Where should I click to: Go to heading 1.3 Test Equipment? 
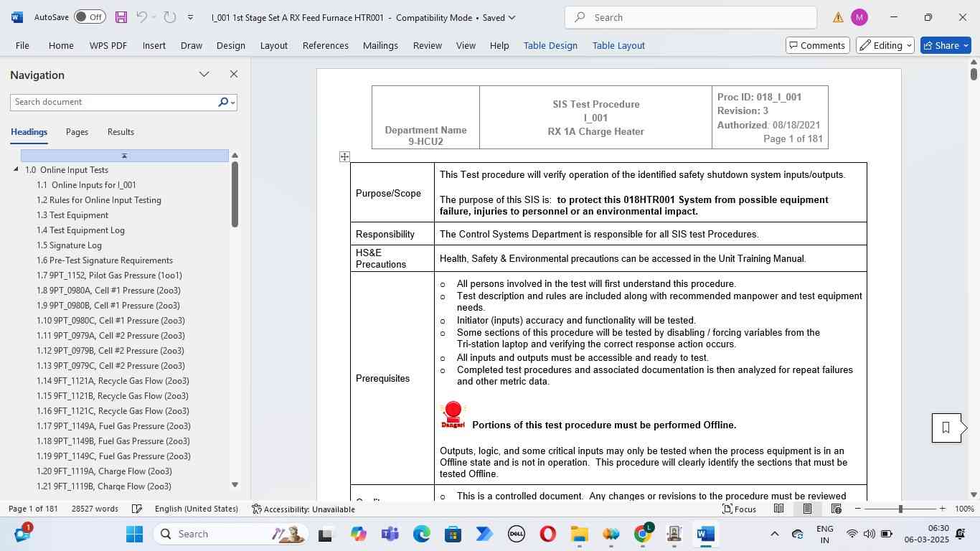point(72,215)
